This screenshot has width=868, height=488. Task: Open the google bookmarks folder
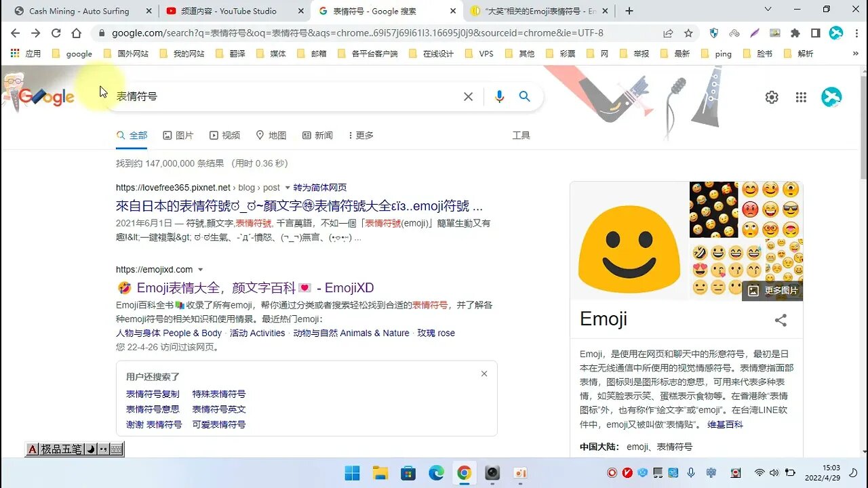click(72, 54)
